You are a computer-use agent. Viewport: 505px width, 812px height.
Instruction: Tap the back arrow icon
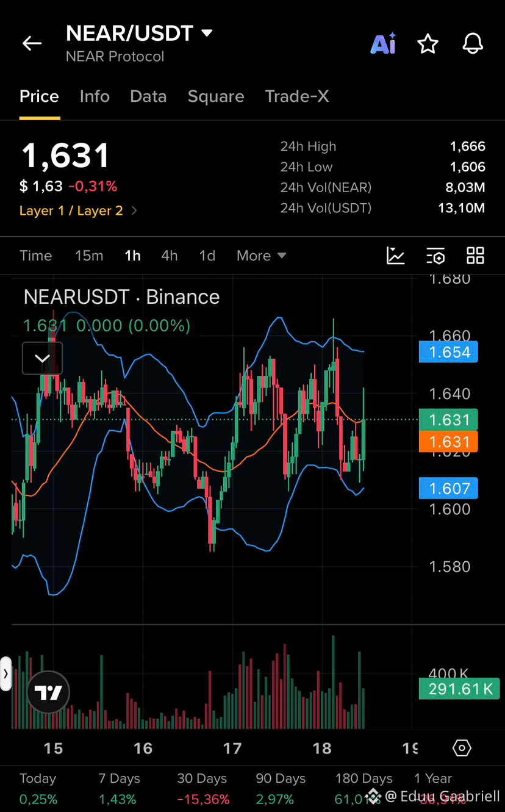(x=32, y=43)
